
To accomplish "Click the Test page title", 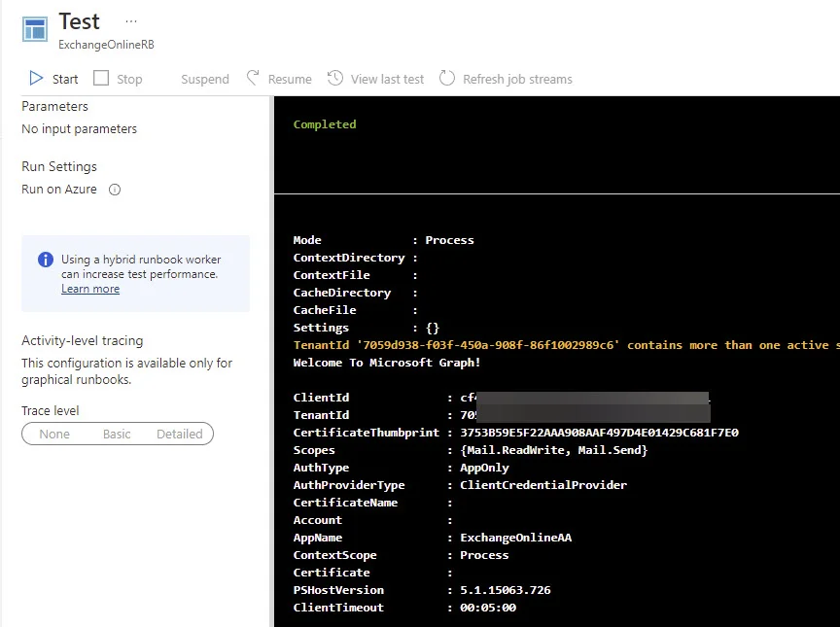I will click(80, 21).
